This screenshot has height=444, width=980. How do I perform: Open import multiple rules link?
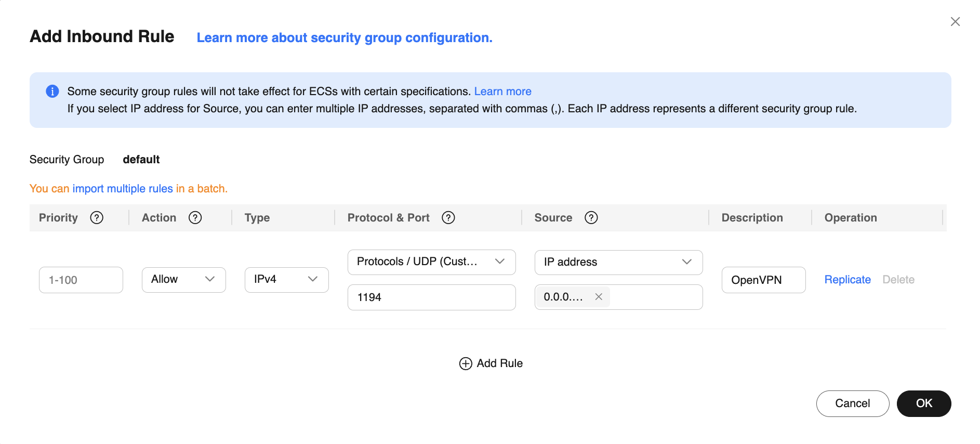(x=123, y=189)
